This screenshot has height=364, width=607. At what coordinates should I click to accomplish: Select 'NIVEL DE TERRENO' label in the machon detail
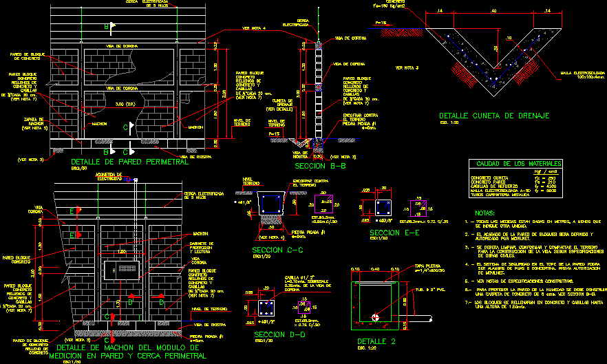coord(209,309)
